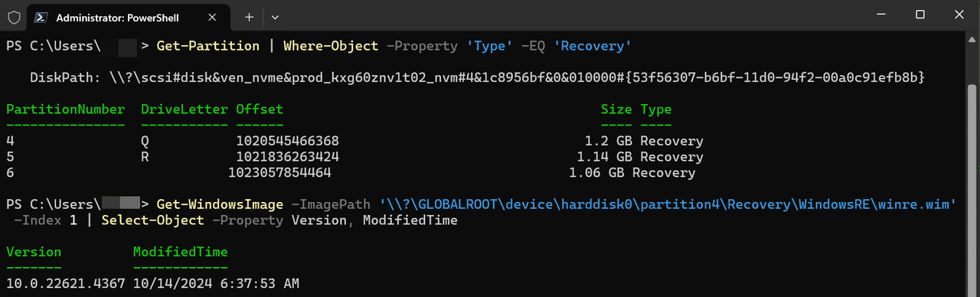
Task: Click the administrator shield icon in title bar
Action: coord(14,16)
